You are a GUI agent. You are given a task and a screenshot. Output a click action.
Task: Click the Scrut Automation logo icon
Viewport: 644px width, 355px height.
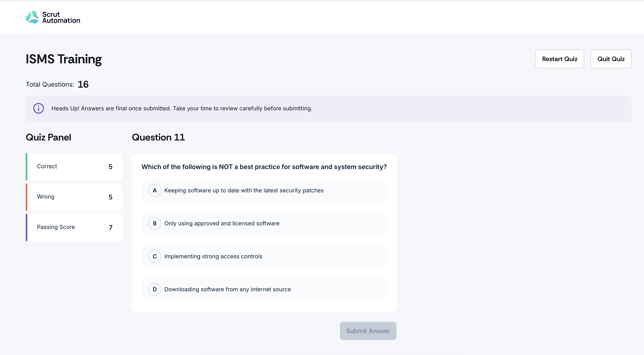(32, 17)
